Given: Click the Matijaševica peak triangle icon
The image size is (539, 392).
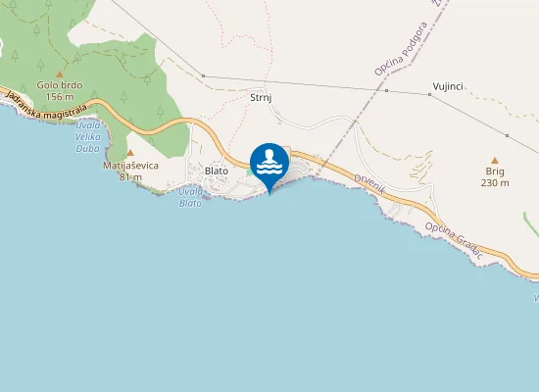Looking at the screenshot, I should [130, 153].
